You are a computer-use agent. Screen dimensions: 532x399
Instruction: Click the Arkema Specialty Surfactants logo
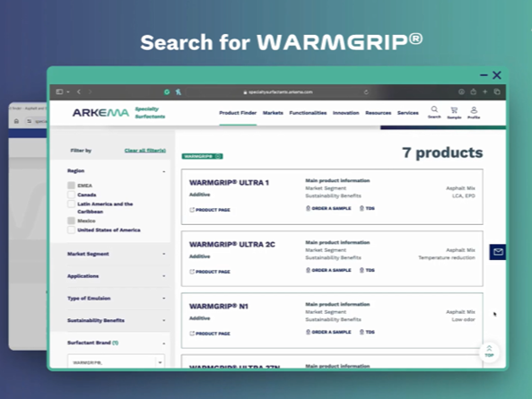click(118, 113)
